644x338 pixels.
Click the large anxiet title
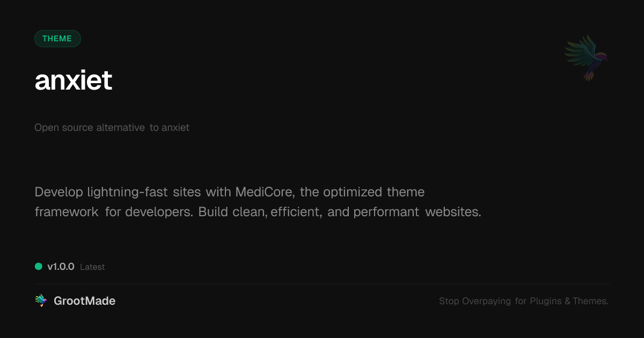click(74, 80)
